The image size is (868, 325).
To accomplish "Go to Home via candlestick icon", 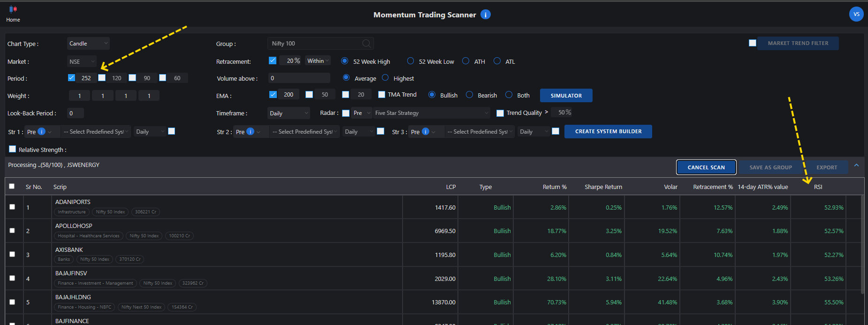I will coord(13,9).
